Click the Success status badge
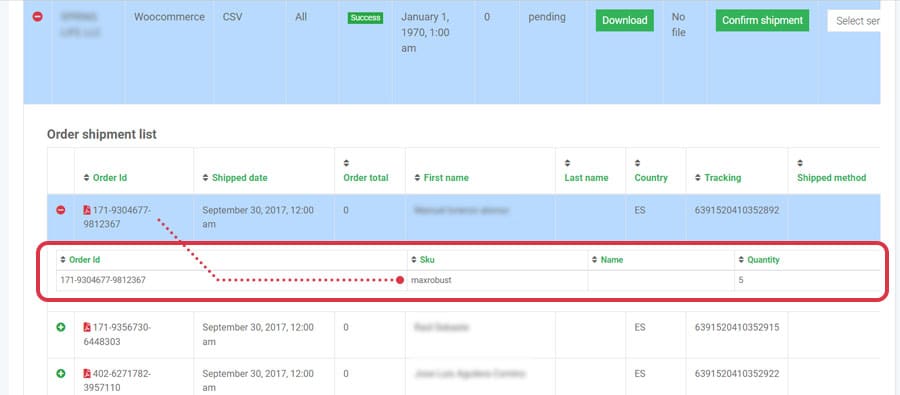Image resolution: width=900 pixels, height=395 pixels. point(365,18)
